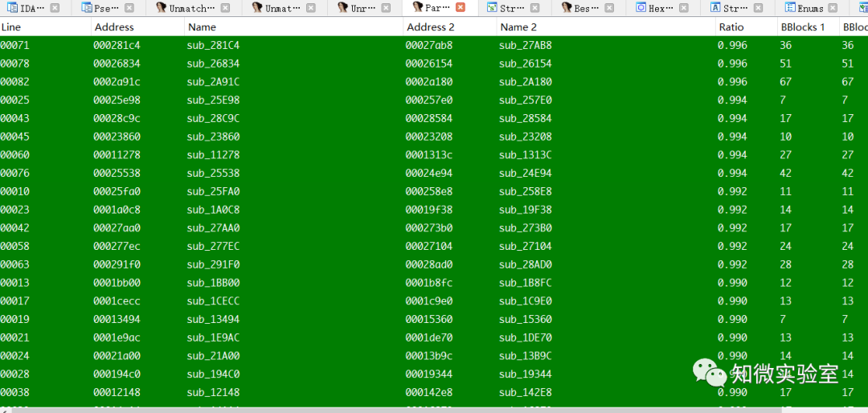The width and height of the screenshot is (868, 413).
Task: Select the row for sub_28C9C
Action: pyautogui.click(x=434, y=118)
